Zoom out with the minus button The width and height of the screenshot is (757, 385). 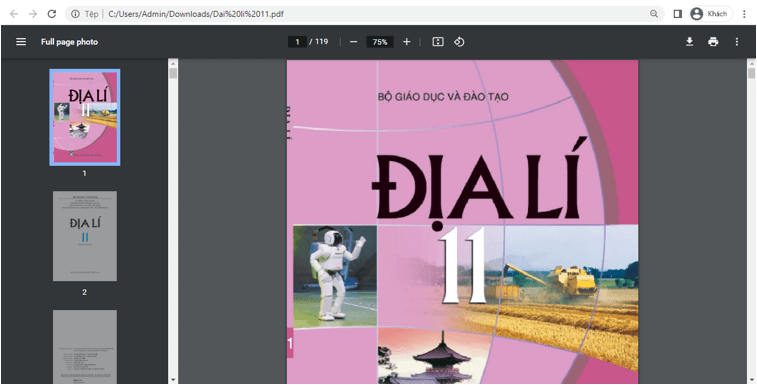coord(353,42)
